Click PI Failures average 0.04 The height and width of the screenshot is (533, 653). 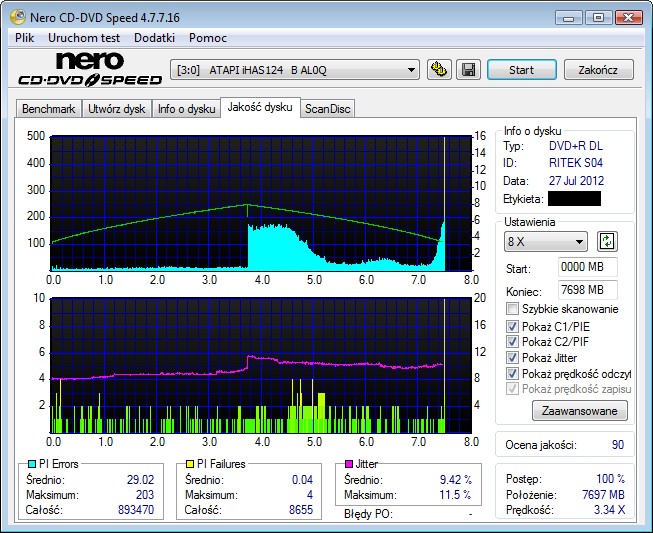click(x=302, y=480)
